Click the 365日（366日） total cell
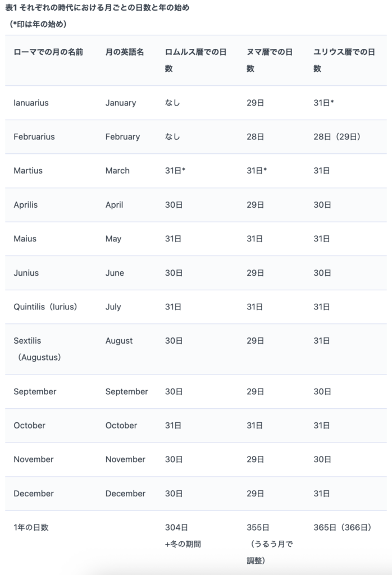 pyautogui.click(x=343, y=528)
